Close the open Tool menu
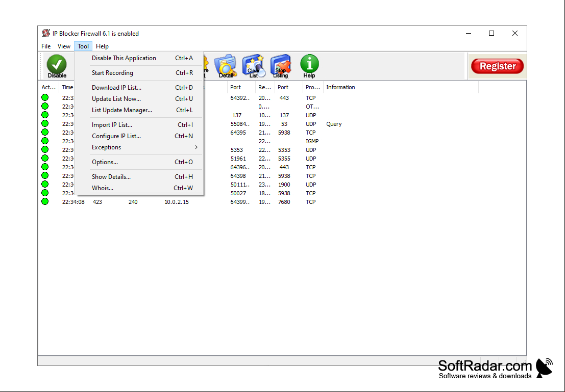 [83, 46]
